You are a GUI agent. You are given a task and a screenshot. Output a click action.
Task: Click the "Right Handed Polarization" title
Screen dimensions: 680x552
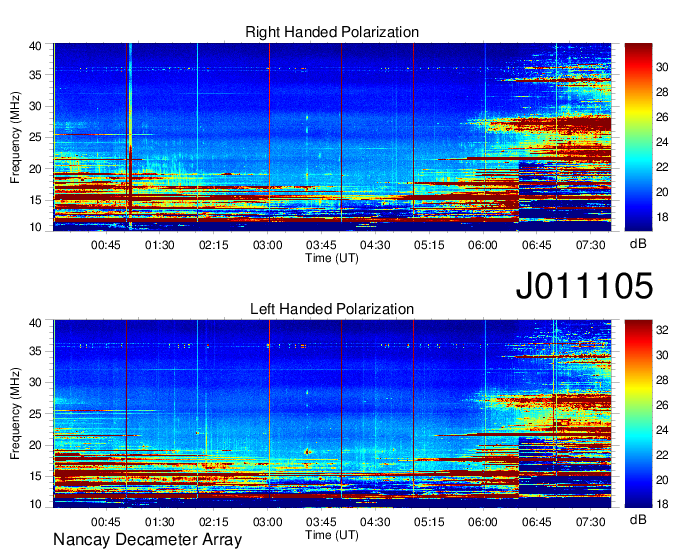point(332,32)
